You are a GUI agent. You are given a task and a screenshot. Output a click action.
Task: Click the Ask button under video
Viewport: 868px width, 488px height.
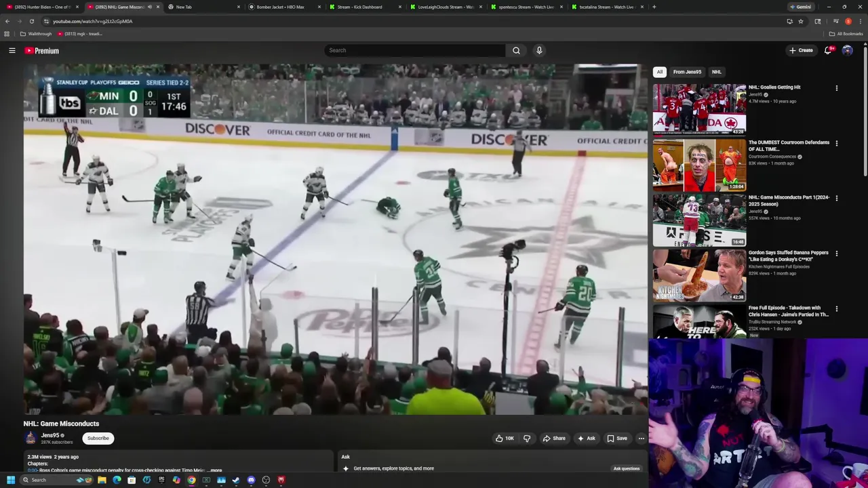point(586,439)
